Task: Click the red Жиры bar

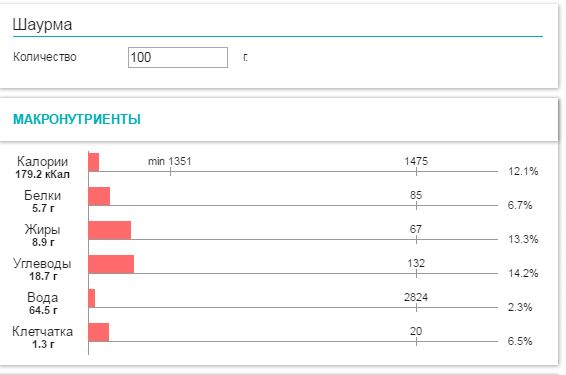Action: (x=110, y=230)
